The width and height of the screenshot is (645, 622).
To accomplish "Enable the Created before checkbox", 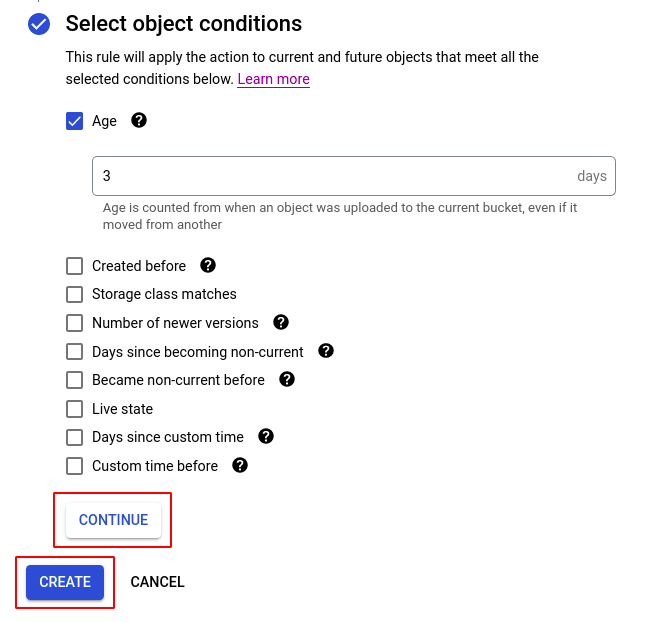I will click(74, 266).
